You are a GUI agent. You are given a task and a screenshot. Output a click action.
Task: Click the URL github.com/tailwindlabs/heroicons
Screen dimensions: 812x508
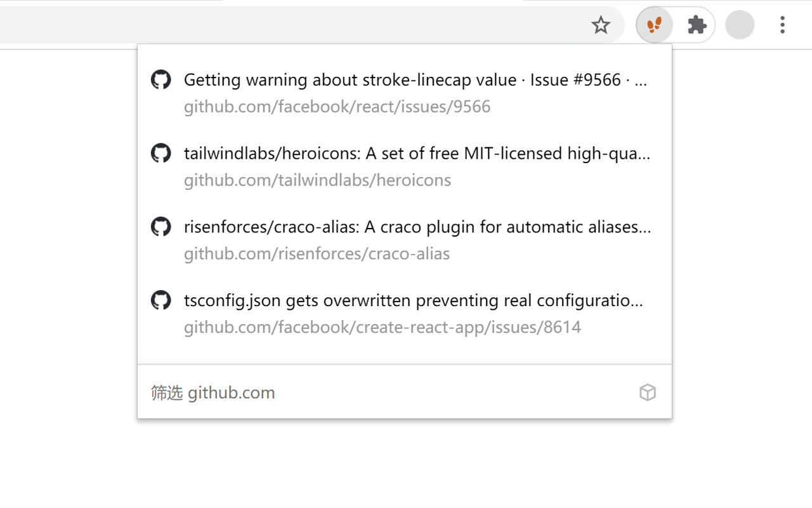317,180
